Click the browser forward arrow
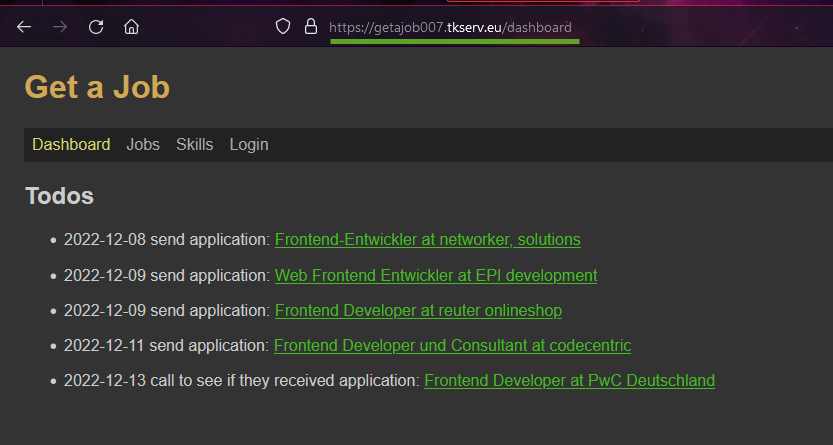833x445 pixels. 60,27
